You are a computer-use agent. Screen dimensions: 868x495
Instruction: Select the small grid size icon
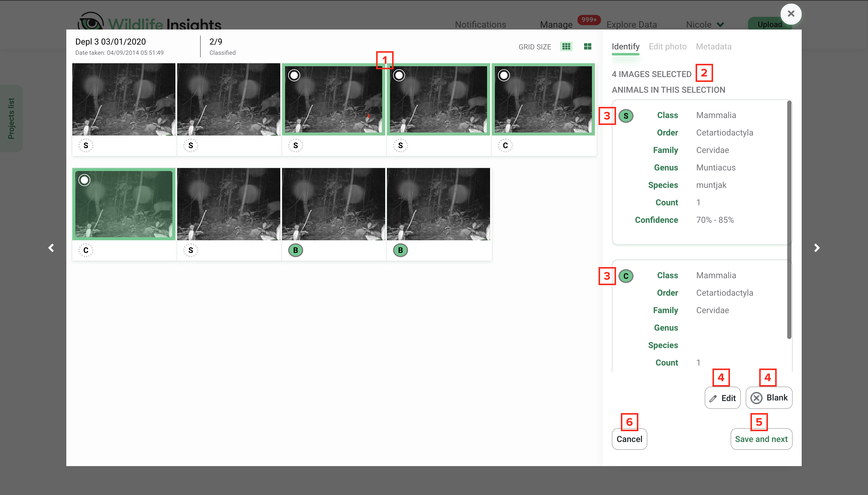point(566,47)
